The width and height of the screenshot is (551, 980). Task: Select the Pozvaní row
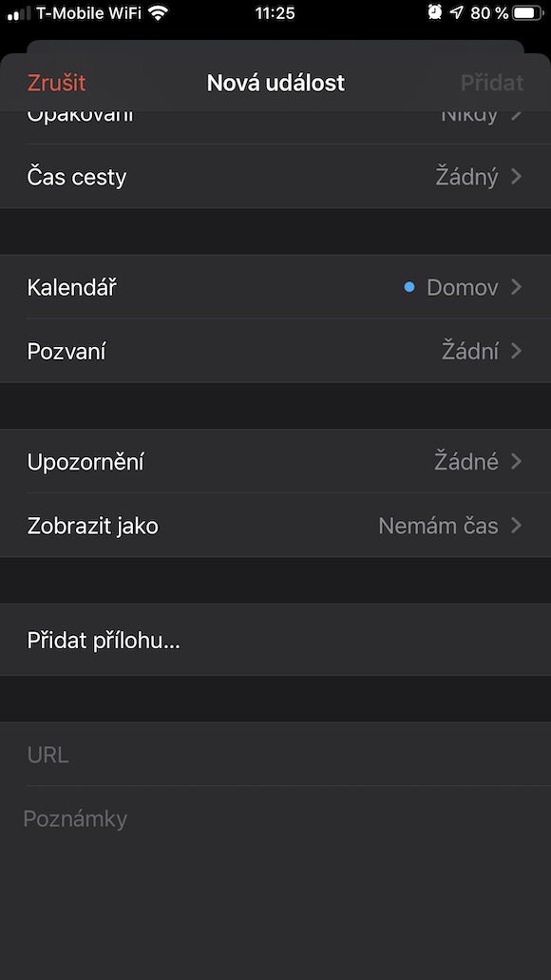[x=275, y=351]
